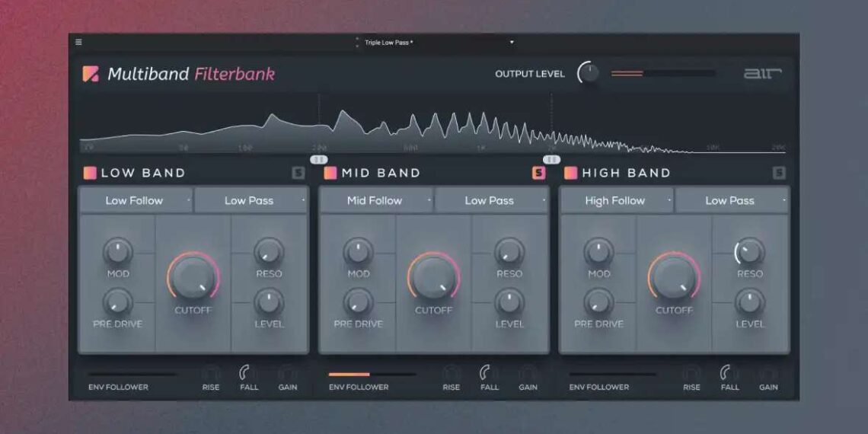Click the High Band PRE DRIVE knob
This screenshot has height=434, width=868.
point(598,302)
